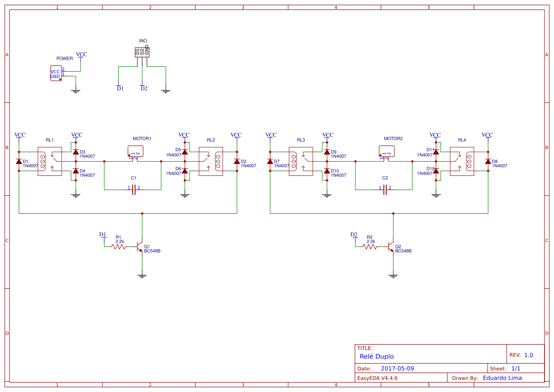Click the D1 1N4007 diode symbol
This screenshot has width=554, height=392.
(x=19, y=162)
